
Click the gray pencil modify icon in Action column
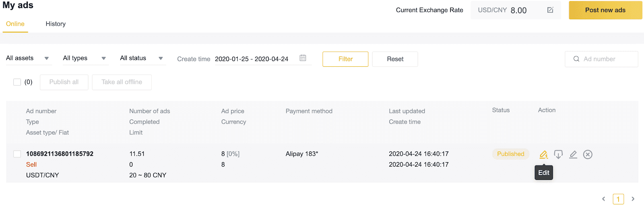[573, 154]
